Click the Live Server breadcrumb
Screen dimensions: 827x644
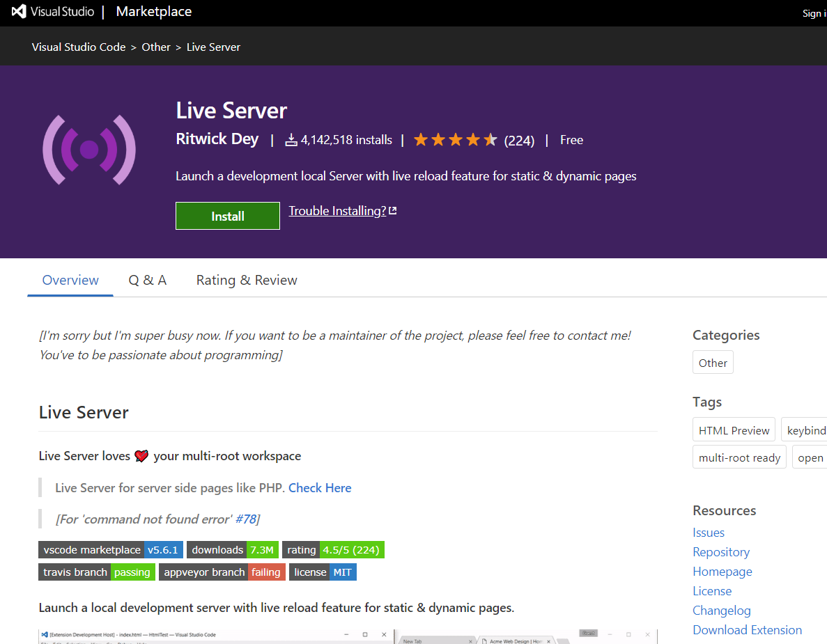pyautogui.click(x=213, y=47)
